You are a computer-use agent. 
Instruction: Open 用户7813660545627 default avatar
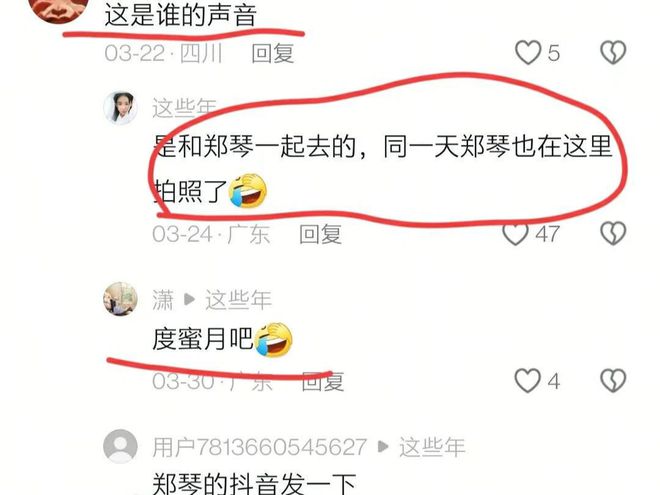[x=120, y=446]
